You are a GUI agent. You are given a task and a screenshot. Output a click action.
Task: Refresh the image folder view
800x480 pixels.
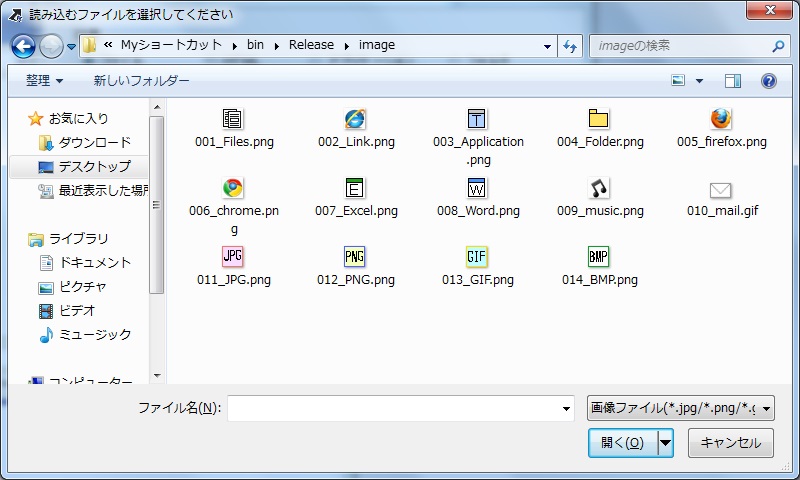(570, 46)
